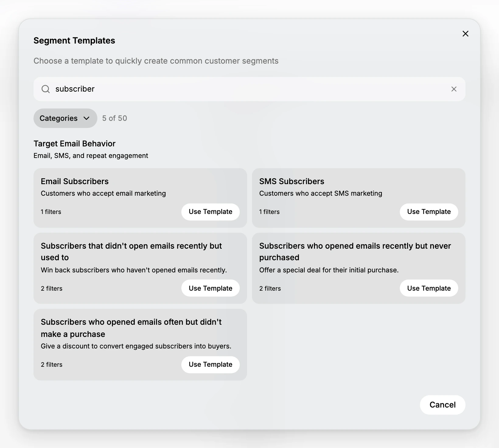Use template for opened recently but never purchased
Image resolution: width=499 pixels, height=448 pixels.
point(429,288)
